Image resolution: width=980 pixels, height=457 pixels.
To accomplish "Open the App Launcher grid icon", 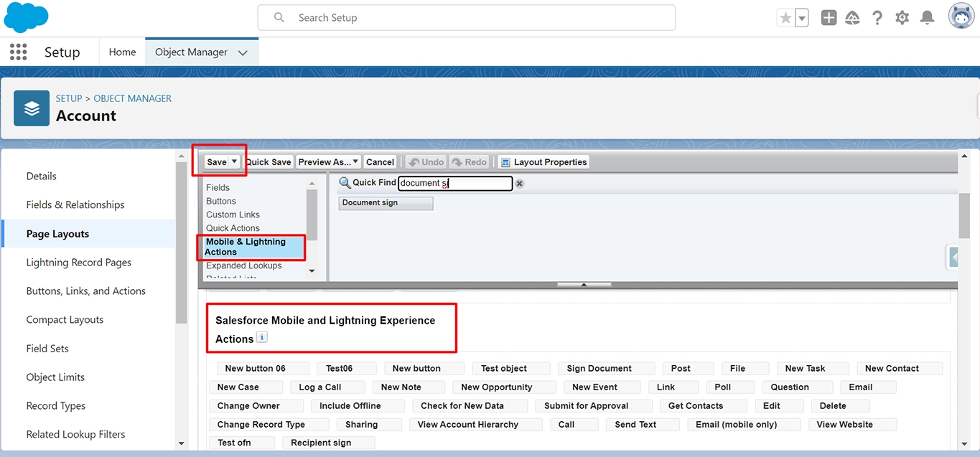I will pyautogui.click(x=19, y=52).
